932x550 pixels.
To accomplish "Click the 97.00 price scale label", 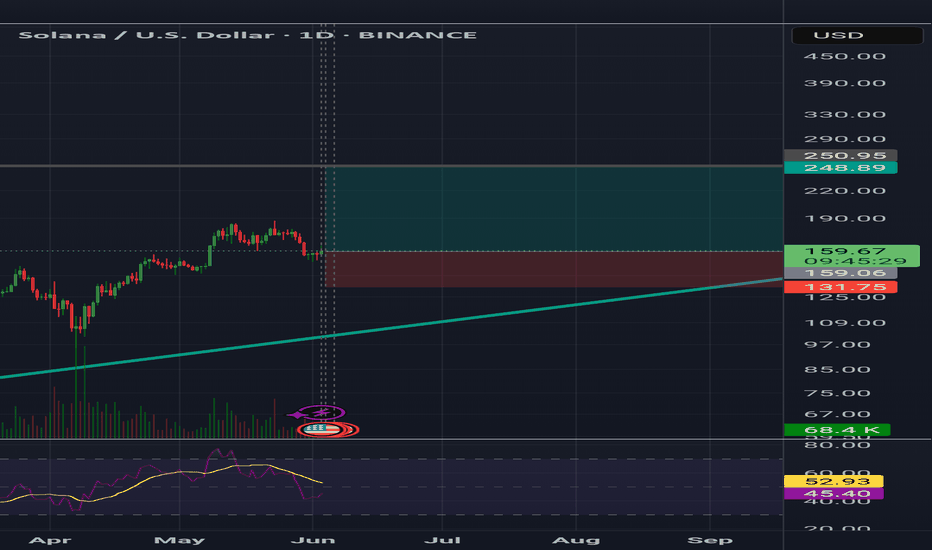I will click(837, 345).
